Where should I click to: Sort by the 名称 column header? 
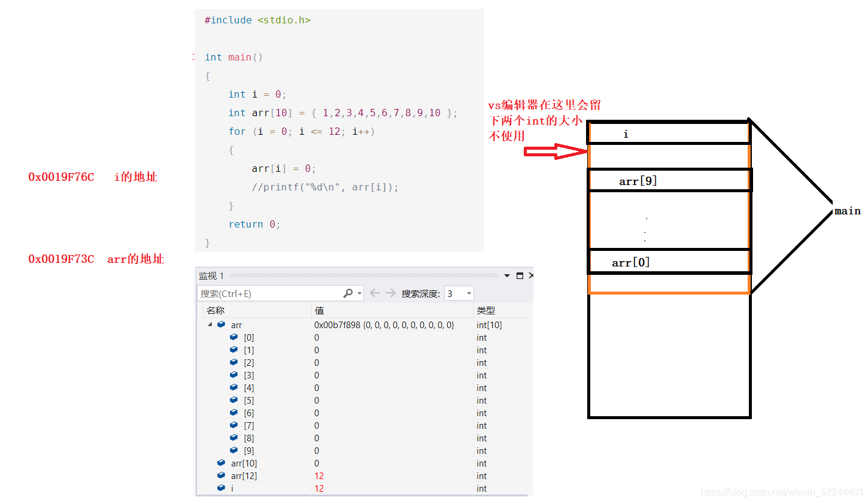pyautogui.click(x=216, y=310)
